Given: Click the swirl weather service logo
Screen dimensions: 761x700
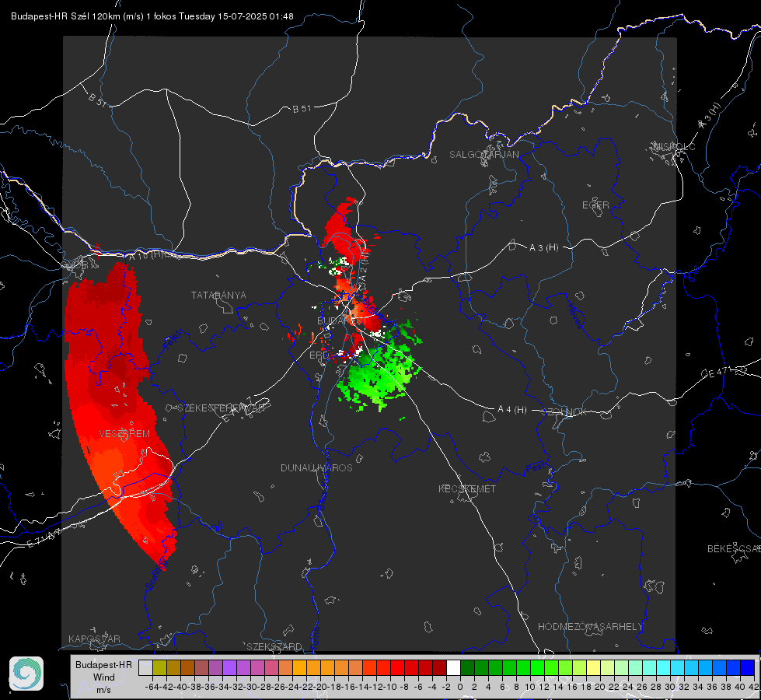Looking at the screenshot, I should (26, 674).
